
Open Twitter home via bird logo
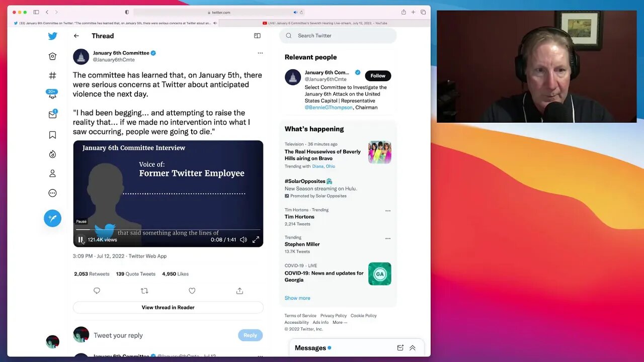coord(52,36)
